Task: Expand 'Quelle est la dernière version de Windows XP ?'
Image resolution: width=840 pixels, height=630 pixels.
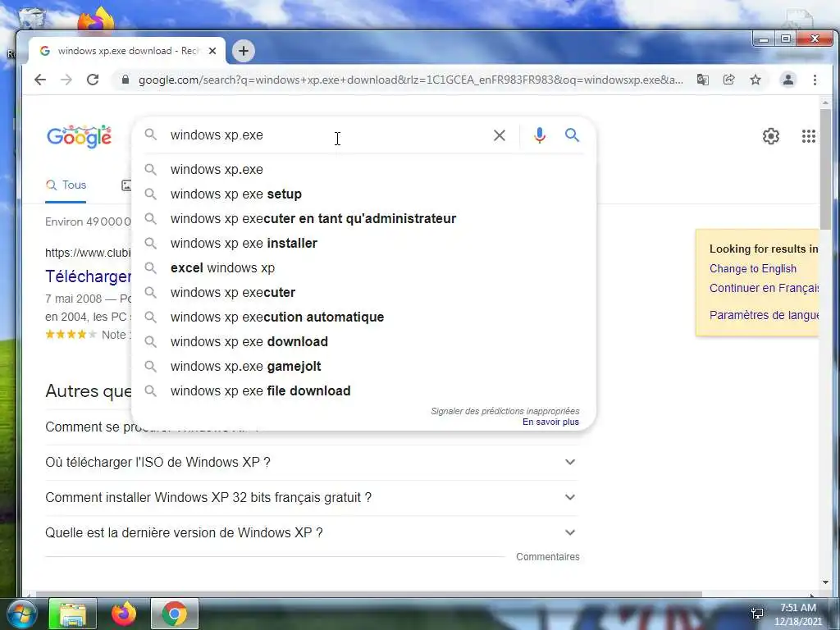Action: click(x=312, y=533)
